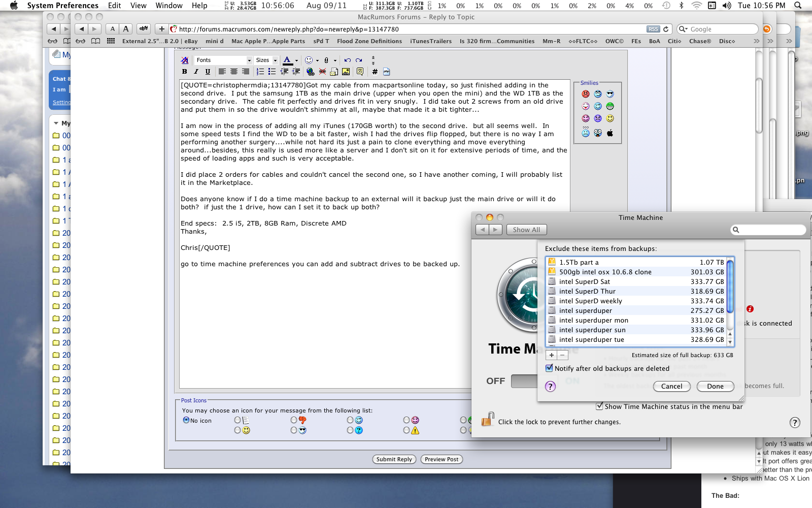The height and width of the screenshot is (508, 812).
Task: Select the thumbs-down post icon radio
Action: pyautogui.click(x=294, y=420)
